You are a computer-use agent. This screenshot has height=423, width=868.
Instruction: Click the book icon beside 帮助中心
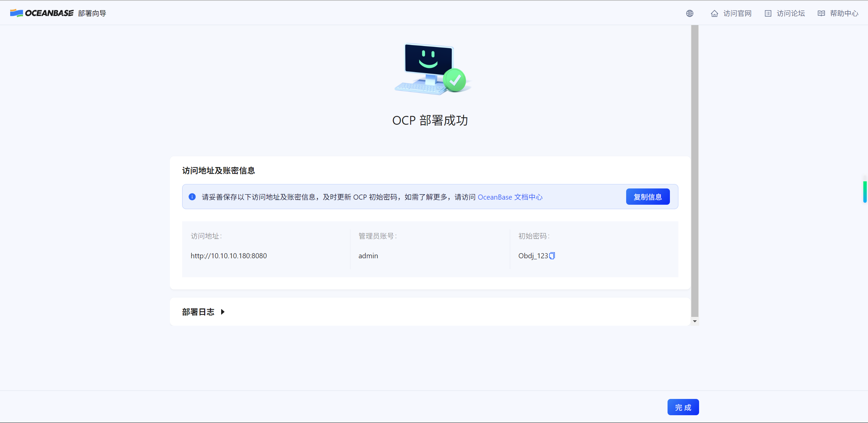pyautogui.click(x=821, y=14)
